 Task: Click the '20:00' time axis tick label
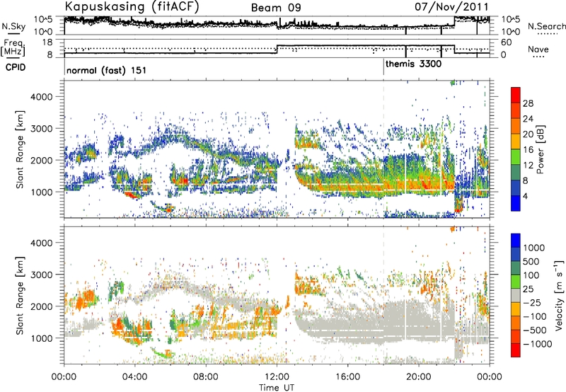tap(419, 377)
